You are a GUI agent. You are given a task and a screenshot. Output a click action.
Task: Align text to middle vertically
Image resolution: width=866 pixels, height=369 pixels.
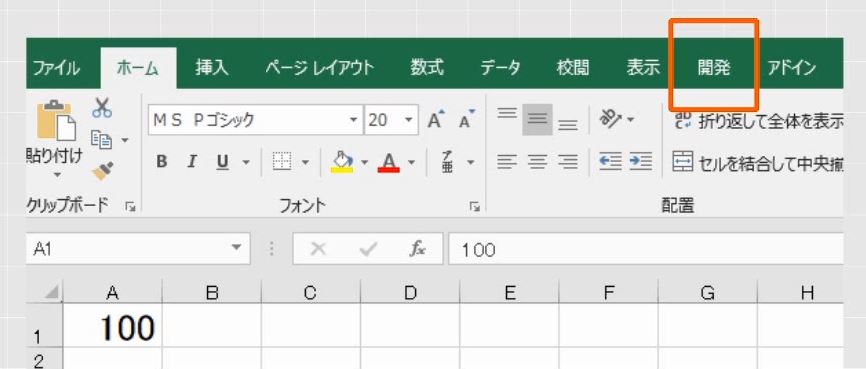537,119
